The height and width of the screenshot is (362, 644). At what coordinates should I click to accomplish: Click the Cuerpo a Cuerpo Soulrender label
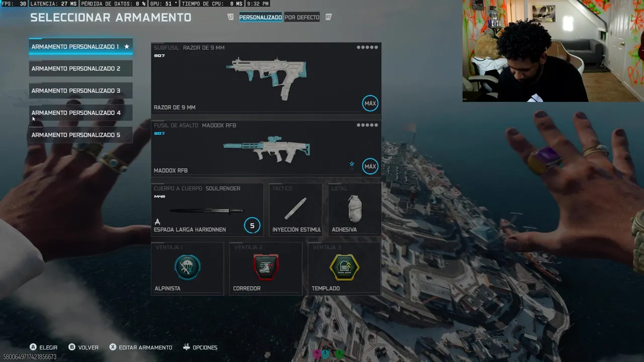pos(197,189)
